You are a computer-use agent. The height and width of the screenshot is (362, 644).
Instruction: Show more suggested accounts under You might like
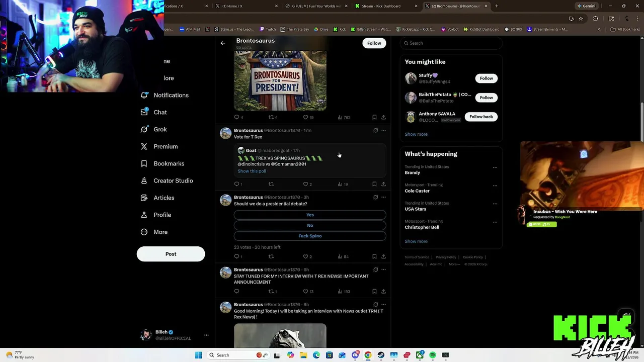pyautogui.click(x=416, y=134)
